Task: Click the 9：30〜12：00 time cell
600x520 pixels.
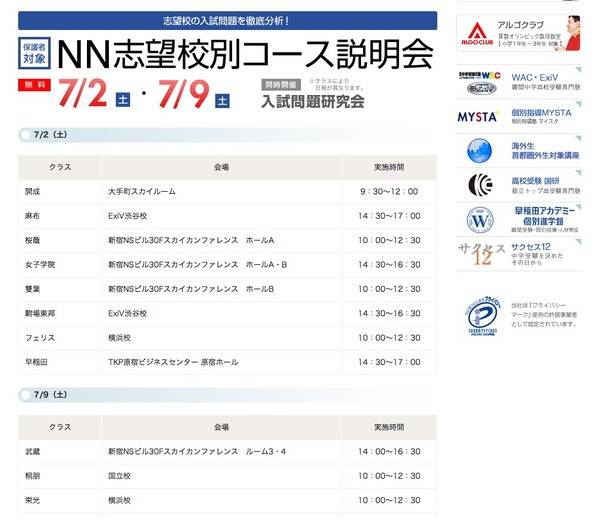Action: pyautogui.click(x=389, y=192)
